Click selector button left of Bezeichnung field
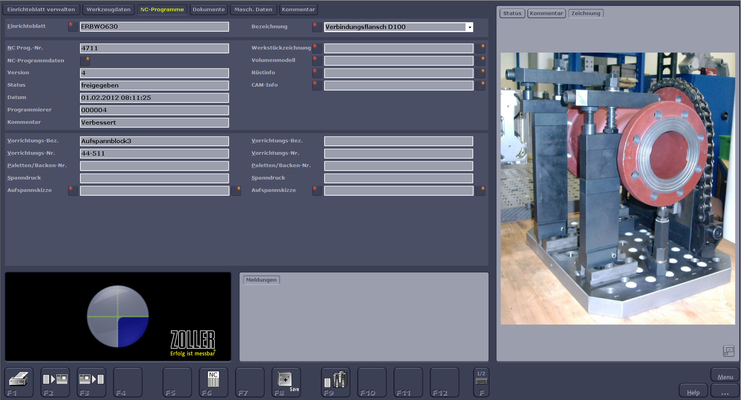 coord(317,27)
